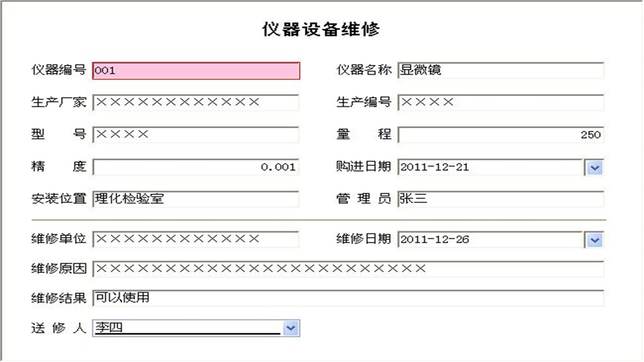Select the 仪器名称 field containing 显微镜
The height and width of the screenshot is (362, 644).
click(x=501, y=71)
